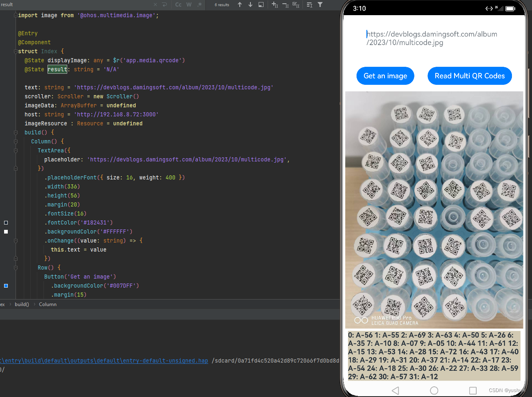Collapse the Column() fold marker

click(16, 141)
